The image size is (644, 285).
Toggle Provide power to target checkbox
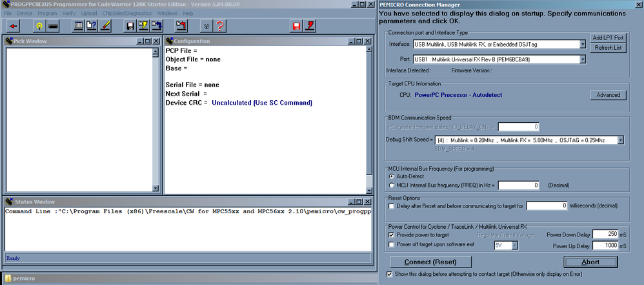coord(392,235)
